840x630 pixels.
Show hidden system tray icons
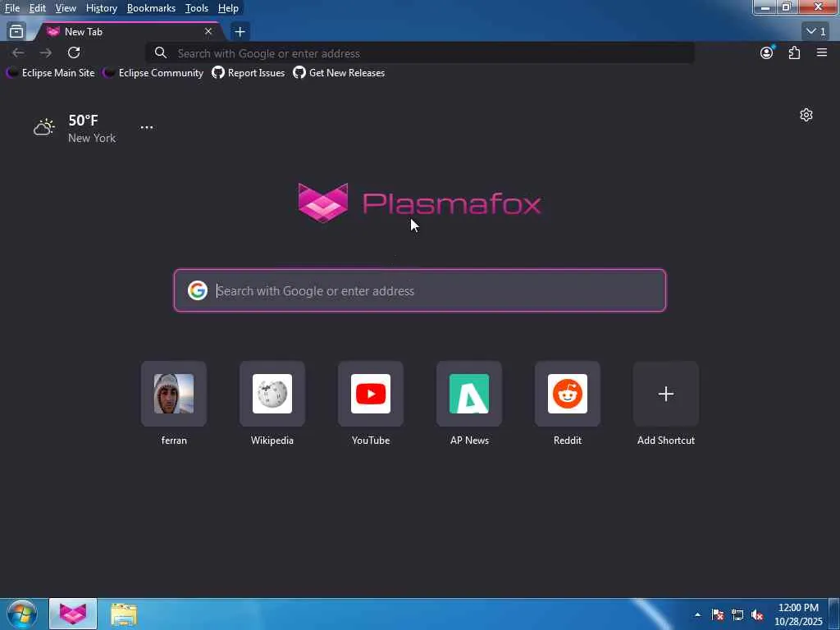(697, 614)
